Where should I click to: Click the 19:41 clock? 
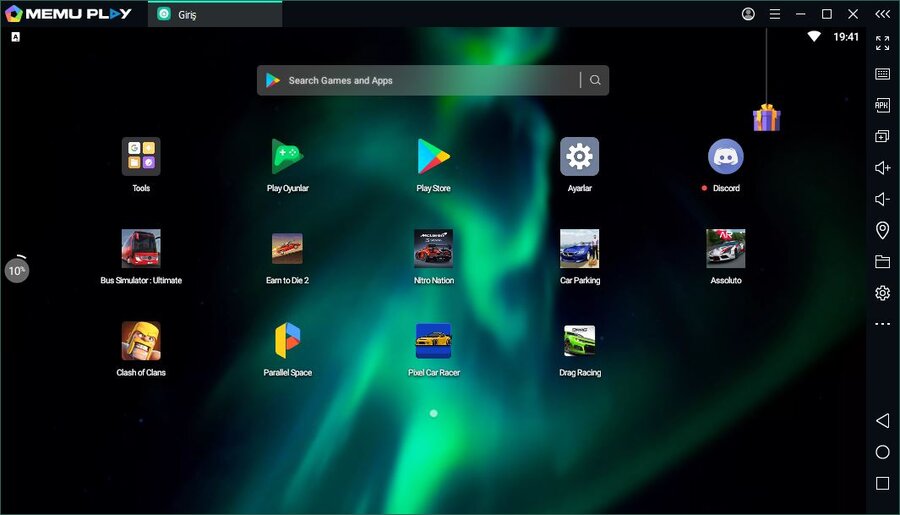click(845, 37)
